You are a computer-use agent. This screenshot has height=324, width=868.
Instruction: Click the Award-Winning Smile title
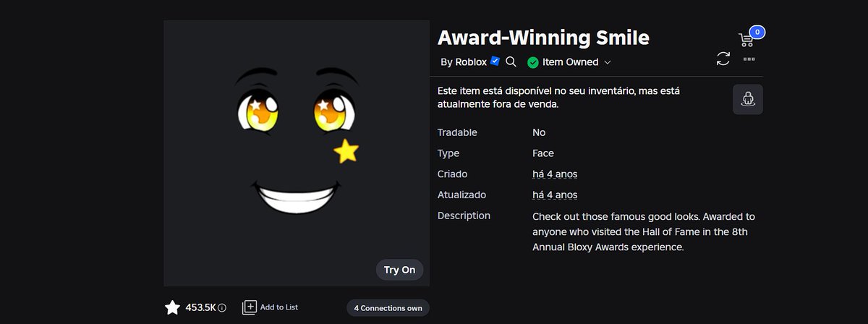click(544, 37)
